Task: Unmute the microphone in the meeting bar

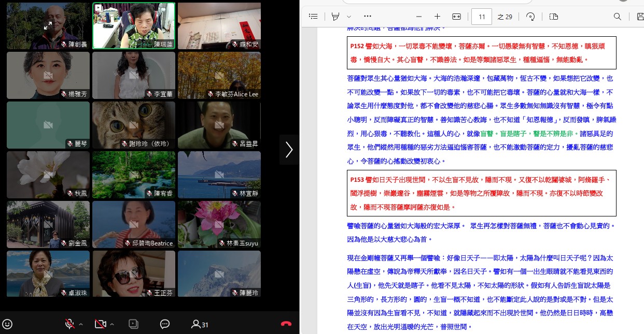Action: click(x=69, y=324)
